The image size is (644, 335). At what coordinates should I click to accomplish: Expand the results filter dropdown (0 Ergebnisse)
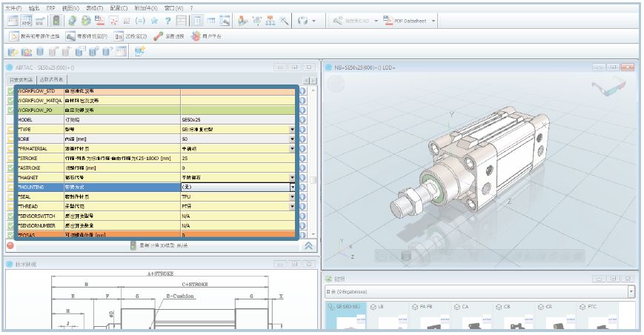pos(630,292)
